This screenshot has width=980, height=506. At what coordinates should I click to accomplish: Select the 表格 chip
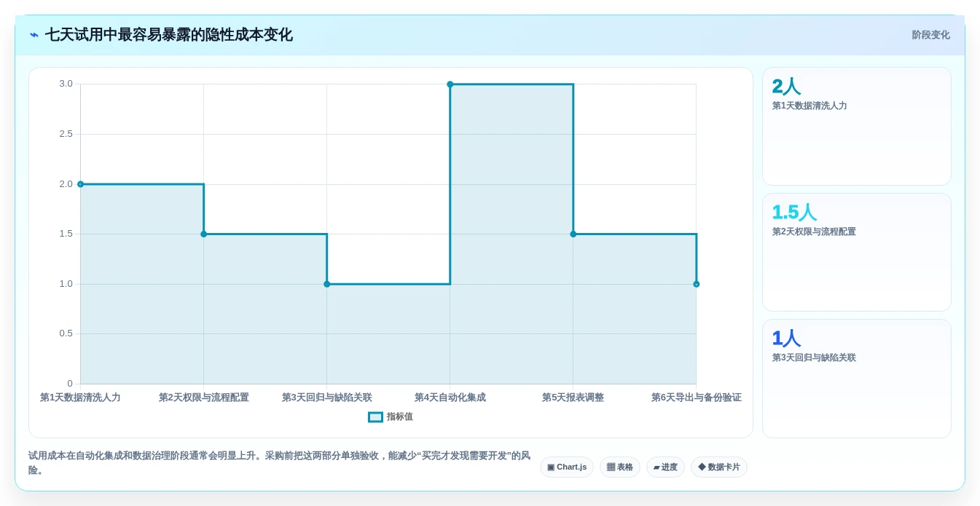[x=620, y=467]
